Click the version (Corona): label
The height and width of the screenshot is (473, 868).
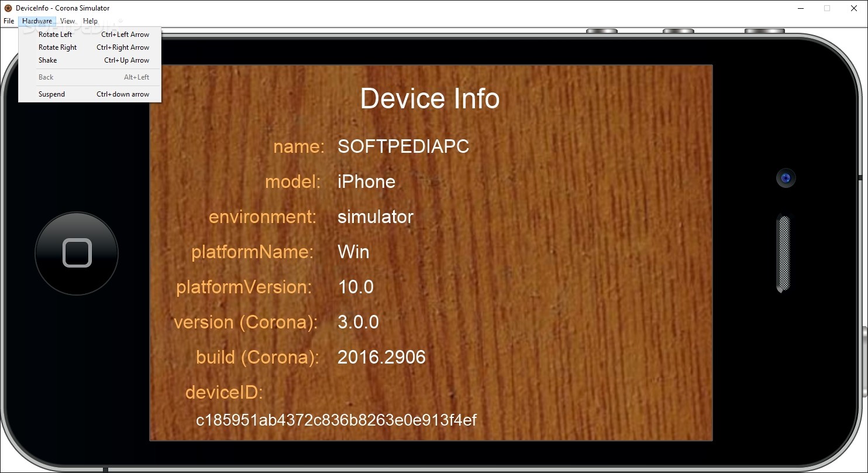[x=246, y=323]
